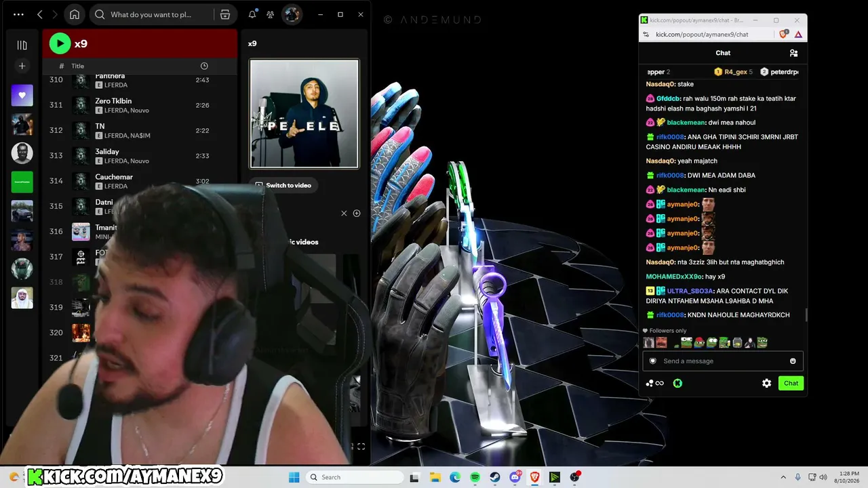Open the Spotify profile avatar menu
This screenshot has width=868, height=488.
[292, 14]
